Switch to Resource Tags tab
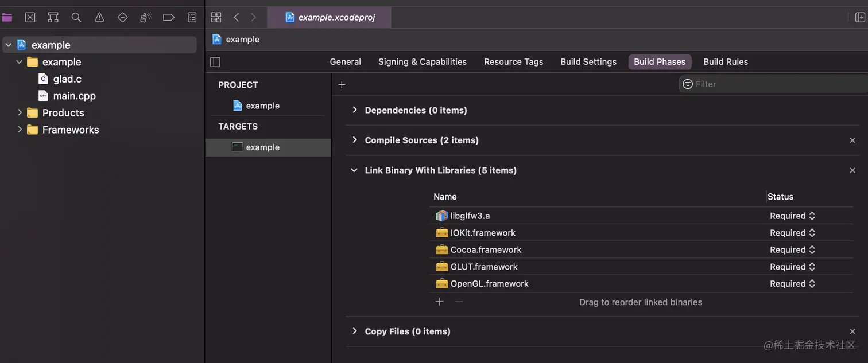This screenshot has width=868, height=363. [x=513, y=62]
